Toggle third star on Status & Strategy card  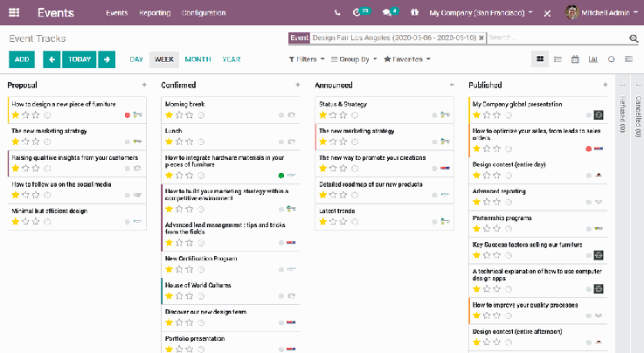[343, 114]
